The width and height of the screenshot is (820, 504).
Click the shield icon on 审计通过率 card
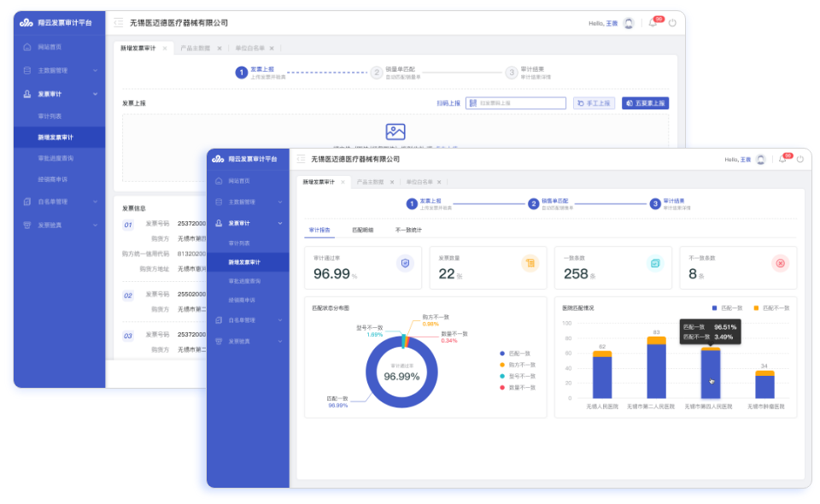405,263
